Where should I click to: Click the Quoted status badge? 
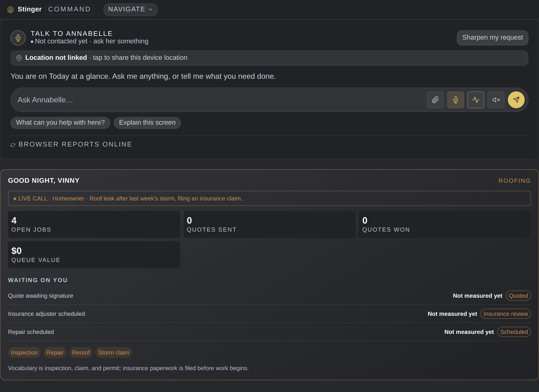[x=518, y=296]
